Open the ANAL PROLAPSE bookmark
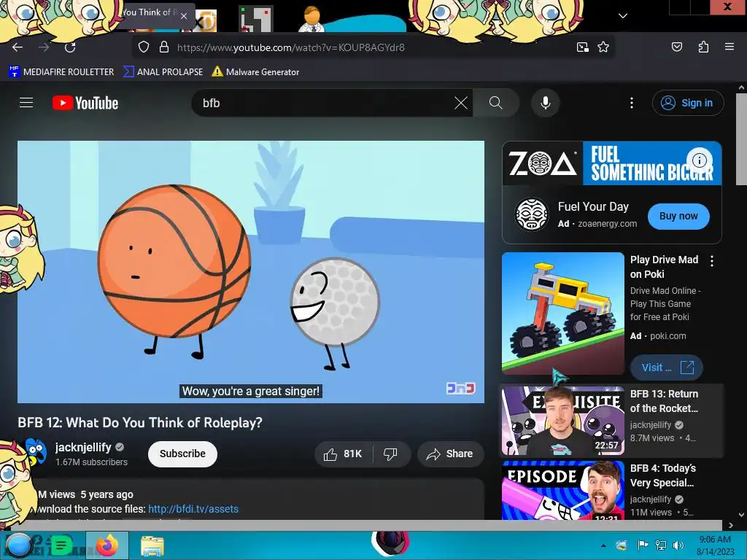 pyautogui.click(x=163, y=72)
